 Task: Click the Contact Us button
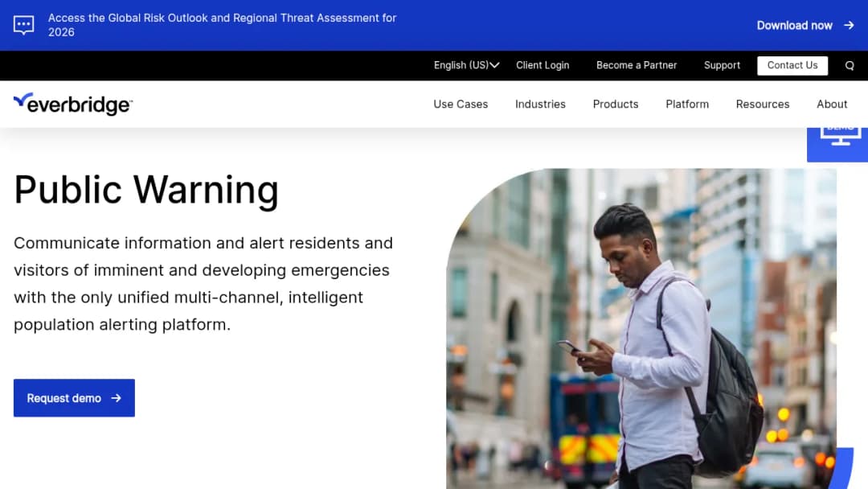coord(792,65)
